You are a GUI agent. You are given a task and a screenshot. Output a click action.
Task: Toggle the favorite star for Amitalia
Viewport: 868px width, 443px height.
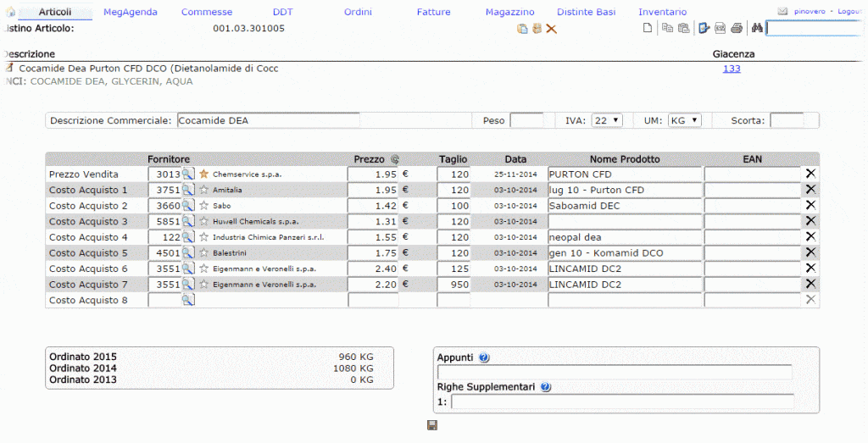[x=203, y=190]
